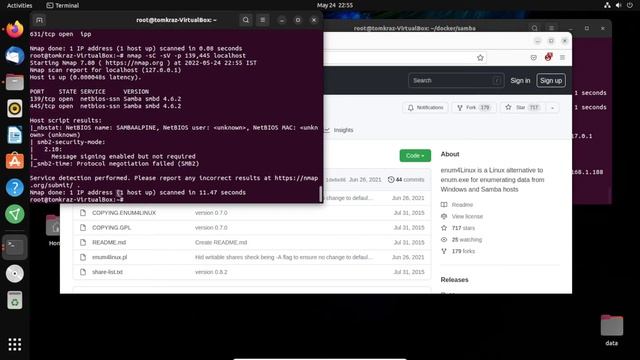Open Firefox from the dock

pyautogui.click(x=15, y=29)
